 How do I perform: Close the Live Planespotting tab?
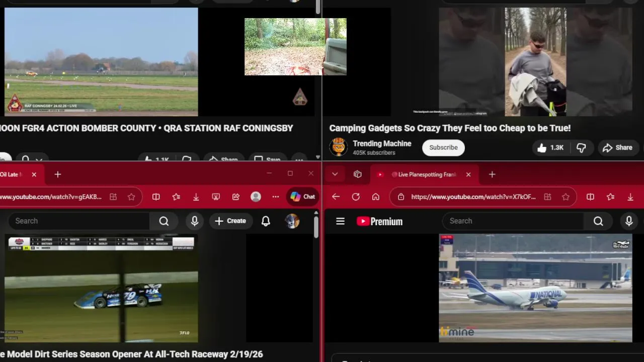click(x=468, y=174)
